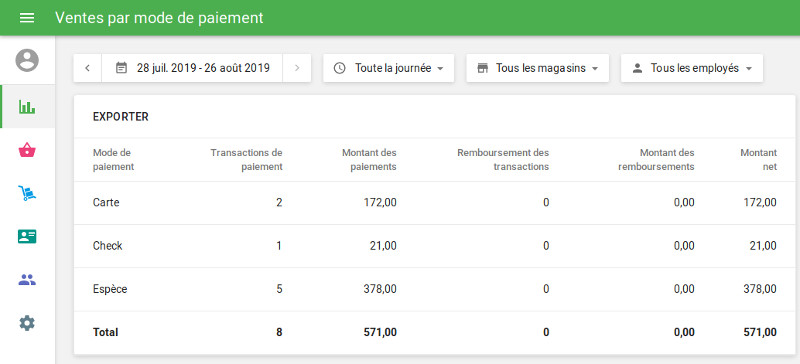
Task: Open the settings gear sidebar icon
Action: tap(27, 323)
